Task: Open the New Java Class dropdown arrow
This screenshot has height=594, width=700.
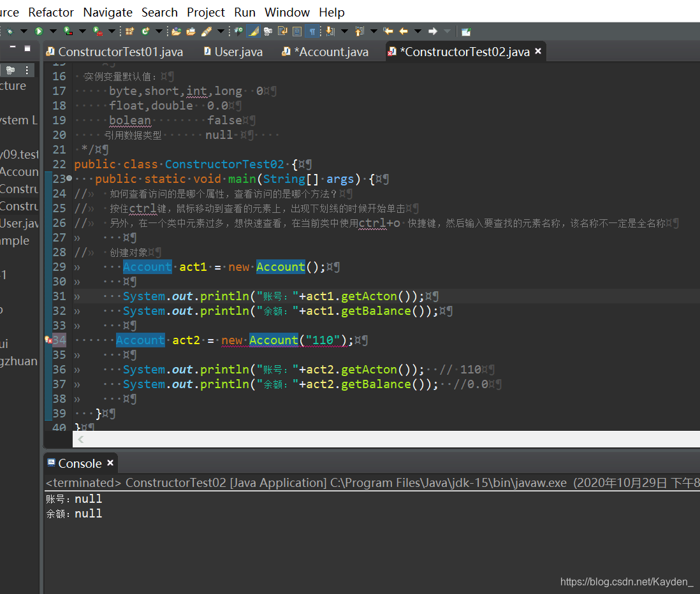Action: (x=159, y=31)
